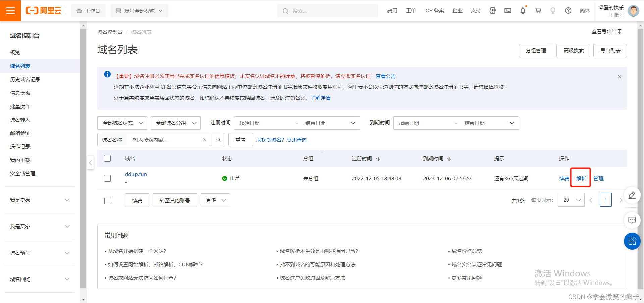This screenshot has height=303, width=644.
Task: Dismiss the important notice banner
Action: tap(620, 77)
